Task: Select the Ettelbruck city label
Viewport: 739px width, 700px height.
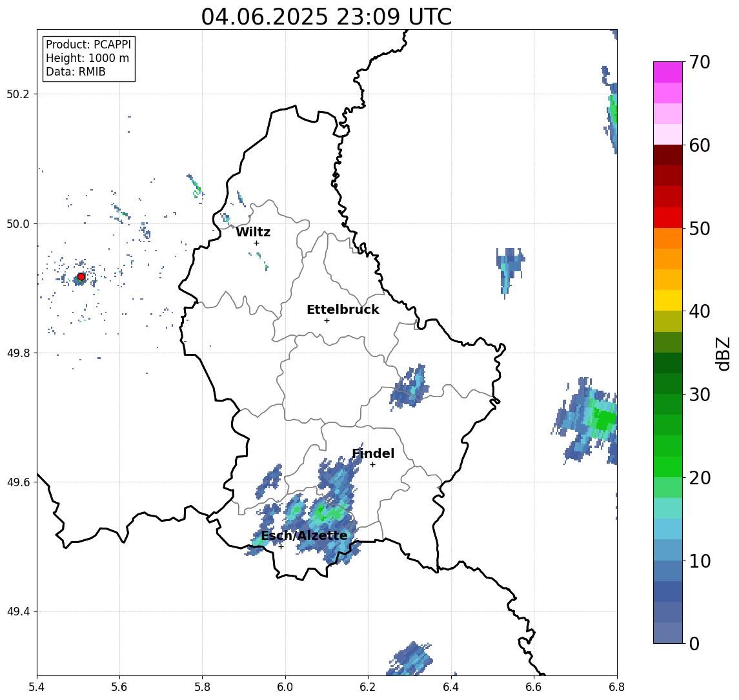Action: click(x=343, y=309)
